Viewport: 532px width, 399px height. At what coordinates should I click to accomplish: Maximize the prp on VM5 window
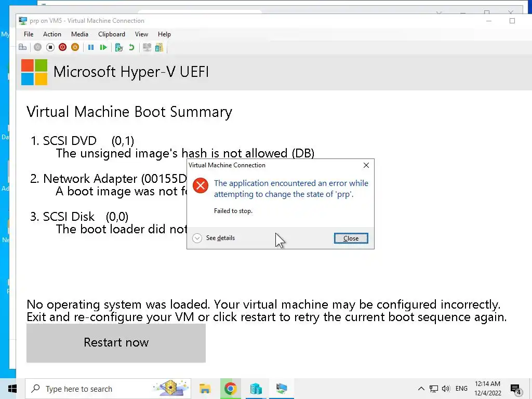point(512,21)
